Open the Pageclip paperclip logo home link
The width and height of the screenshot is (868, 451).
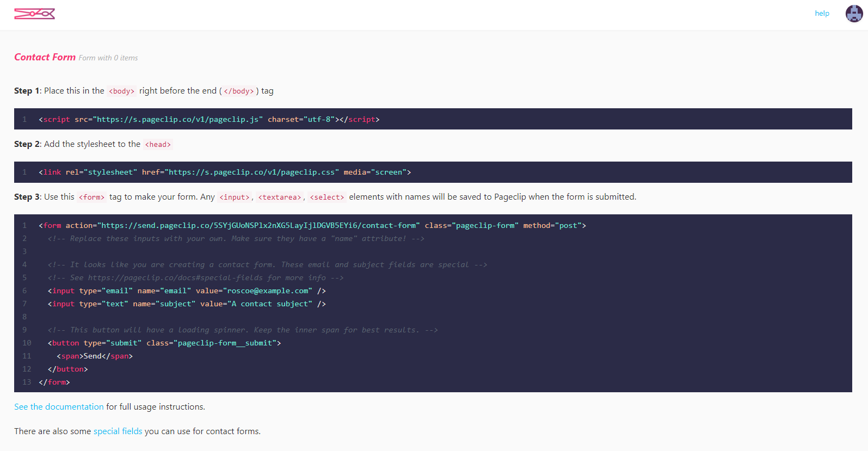point(34,14)
